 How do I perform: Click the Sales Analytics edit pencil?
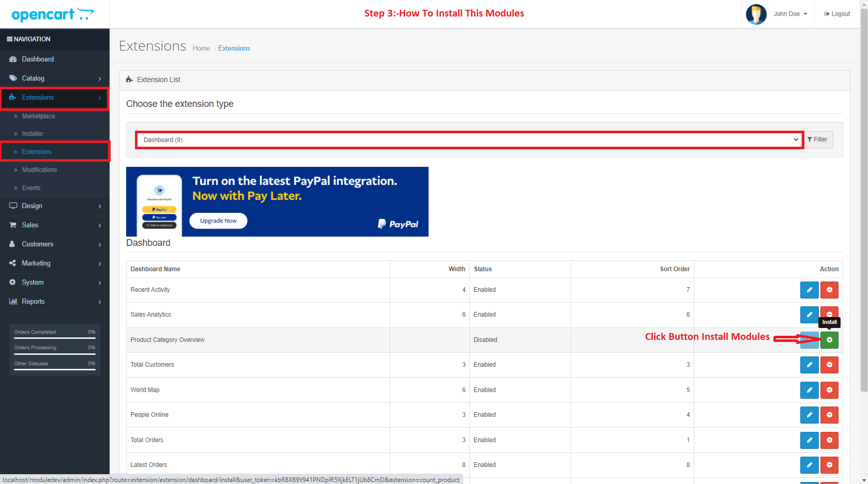(809, 314)
